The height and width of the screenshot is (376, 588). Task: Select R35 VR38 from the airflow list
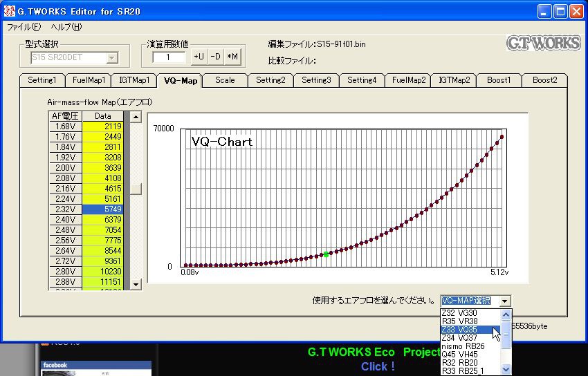tap(470, 321)
